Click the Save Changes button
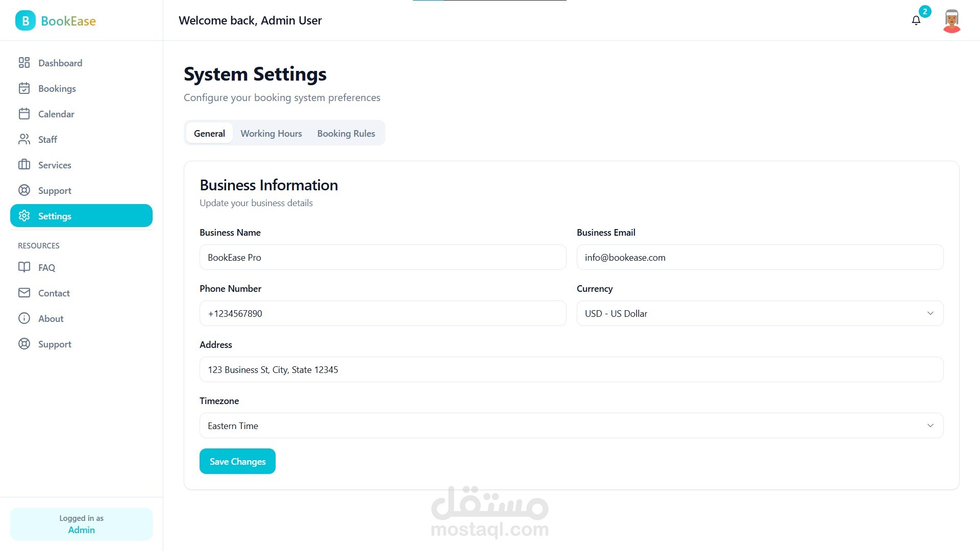 click(x=237, y=461)
